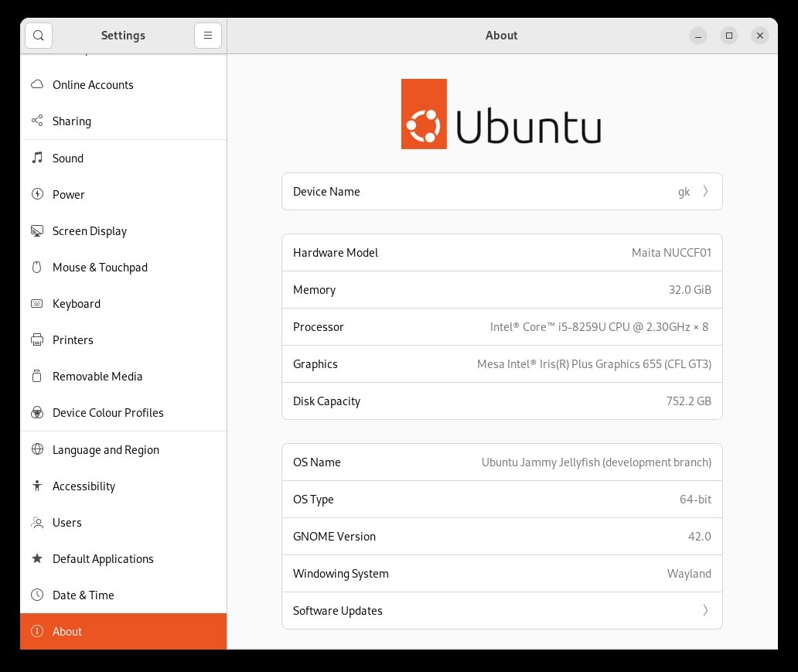
Task: Open the settings search button
Action: [x=39, y=36]
